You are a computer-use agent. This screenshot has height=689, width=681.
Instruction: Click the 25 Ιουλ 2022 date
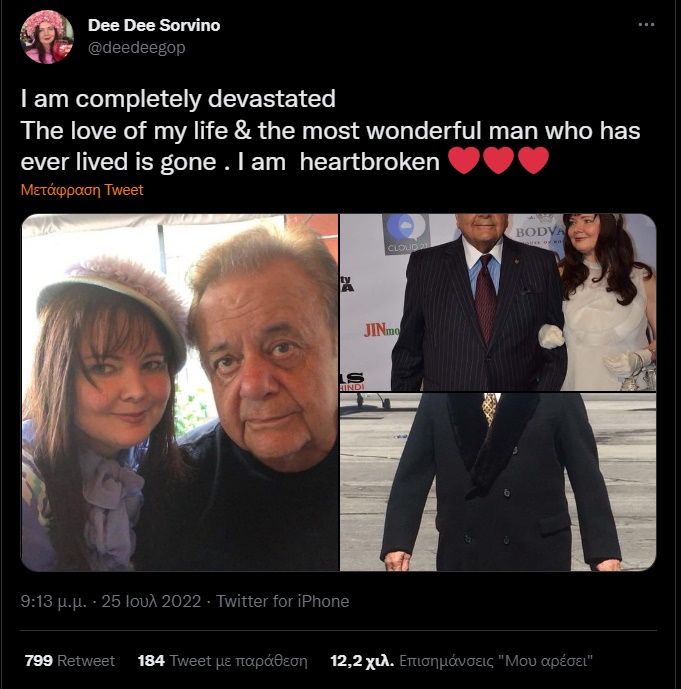[151, 601]
